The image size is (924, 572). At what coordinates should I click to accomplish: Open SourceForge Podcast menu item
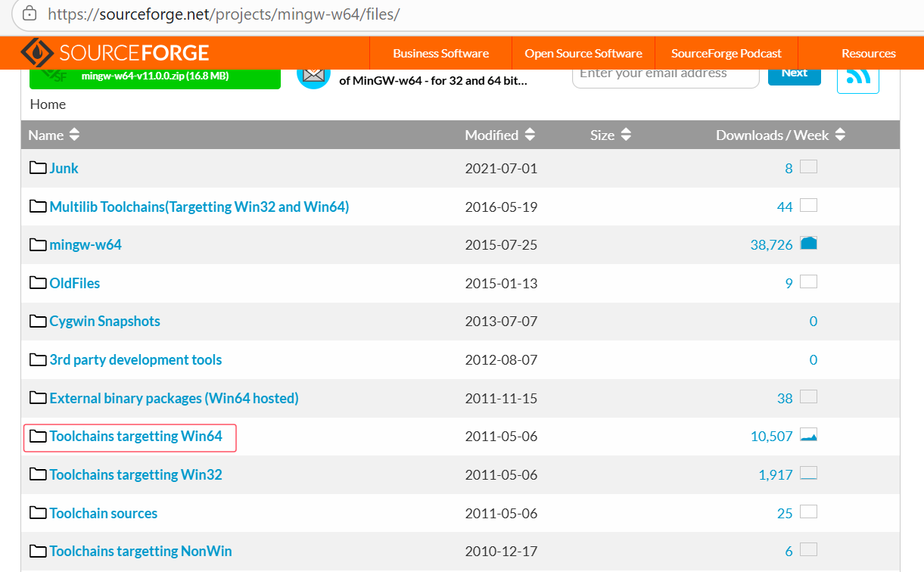[x=726, y=53]
